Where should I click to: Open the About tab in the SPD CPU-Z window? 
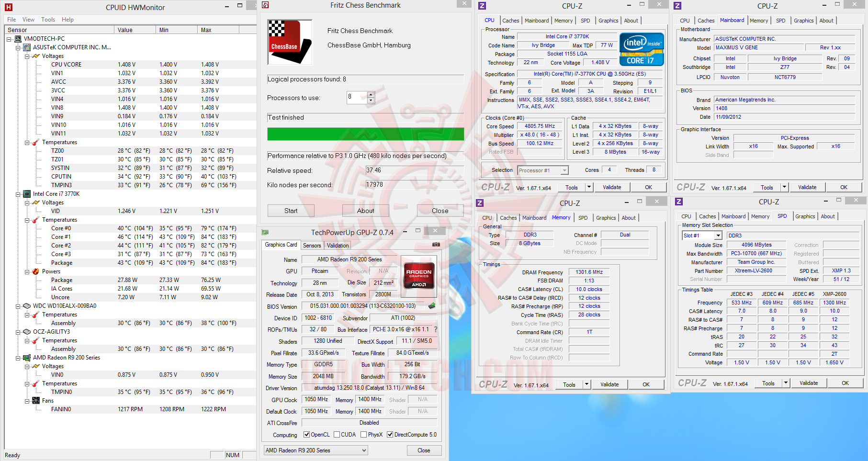[828, 216]
